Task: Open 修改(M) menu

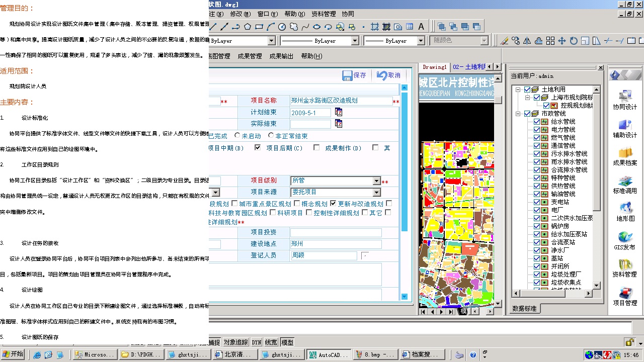Action: coord(240,14)
